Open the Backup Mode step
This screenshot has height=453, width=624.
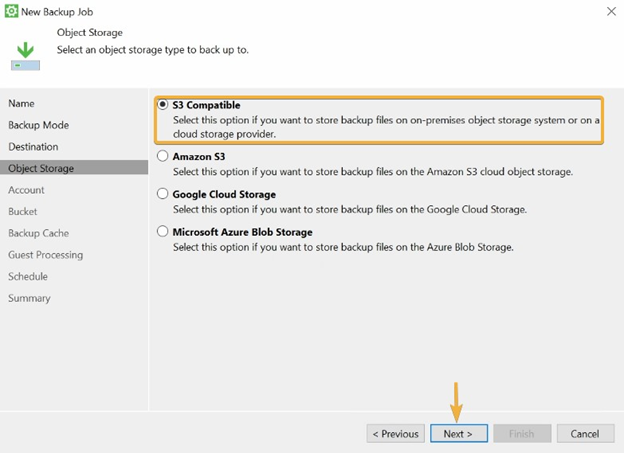(x=39, y=125)
